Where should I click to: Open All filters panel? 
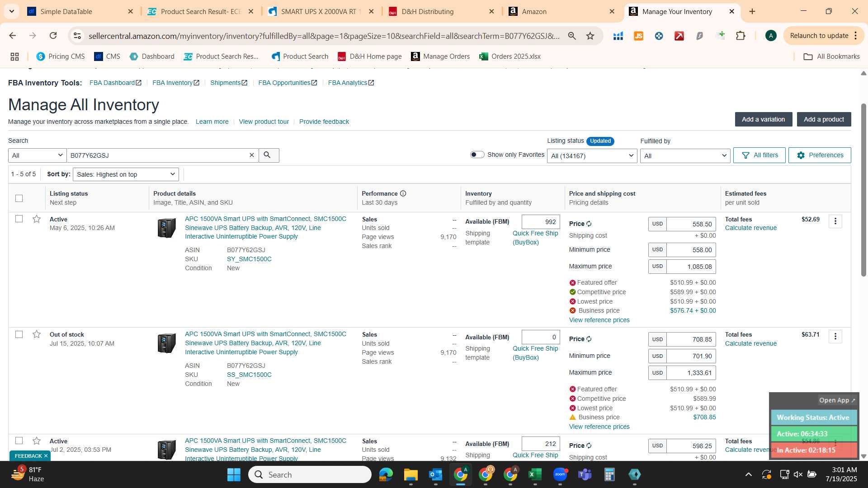(759, 155)
